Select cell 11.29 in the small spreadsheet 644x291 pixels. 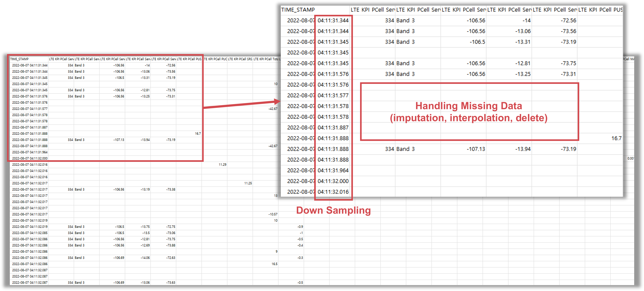[223, 165]
